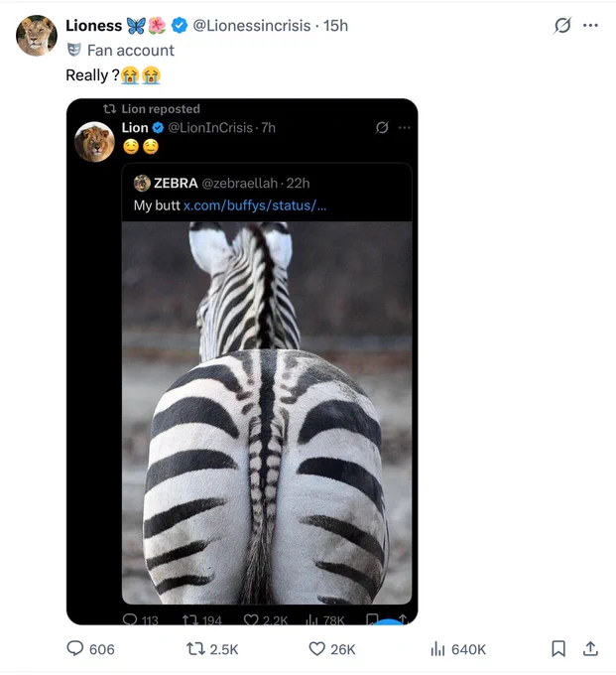Open the share icon on Lioness tweet
The image size is (616, 675).
click(590, 648)
